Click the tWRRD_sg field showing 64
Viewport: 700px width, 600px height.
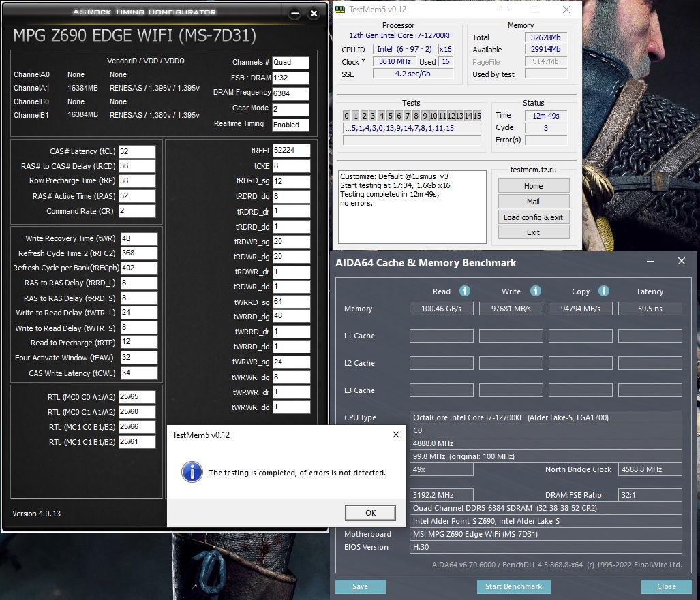(x=291, y=302)
